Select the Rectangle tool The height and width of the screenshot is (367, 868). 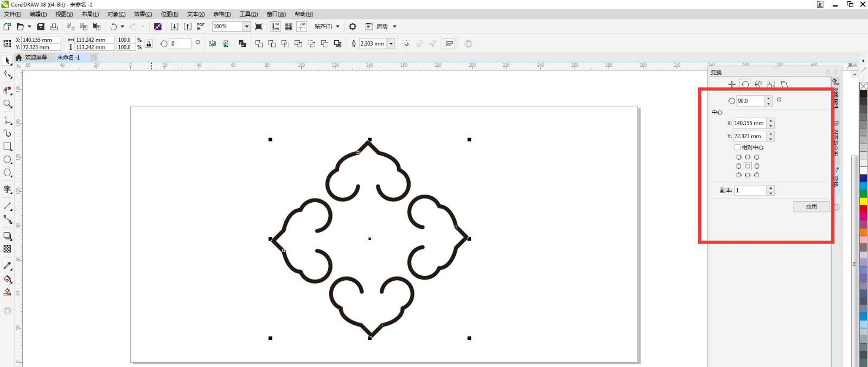8,146
